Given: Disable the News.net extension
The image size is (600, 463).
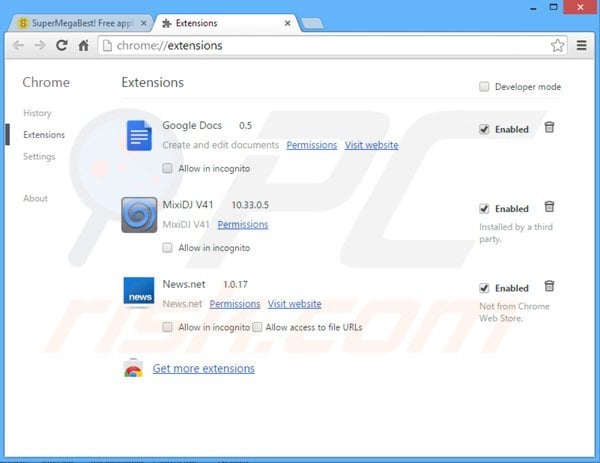Looking at the screenshot, I should click(484, 288).
